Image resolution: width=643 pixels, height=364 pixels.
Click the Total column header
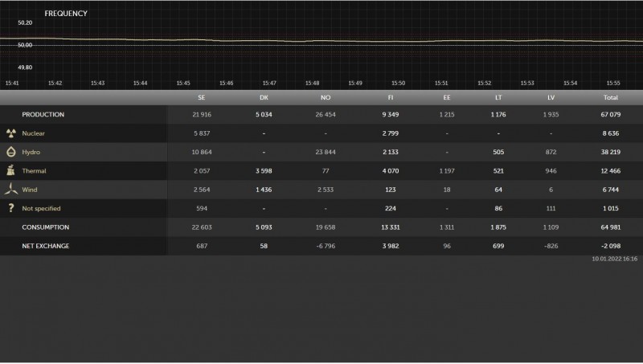click(610, 97)
